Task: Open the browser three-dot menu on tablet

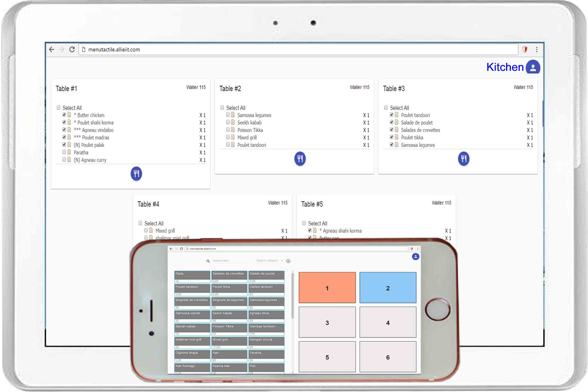Action: click(x=537, y=49)
